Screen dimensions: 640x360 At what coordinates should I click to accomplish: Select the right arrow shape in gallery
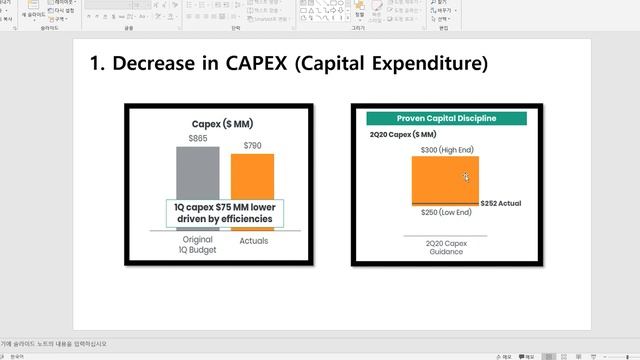point(333,11)
